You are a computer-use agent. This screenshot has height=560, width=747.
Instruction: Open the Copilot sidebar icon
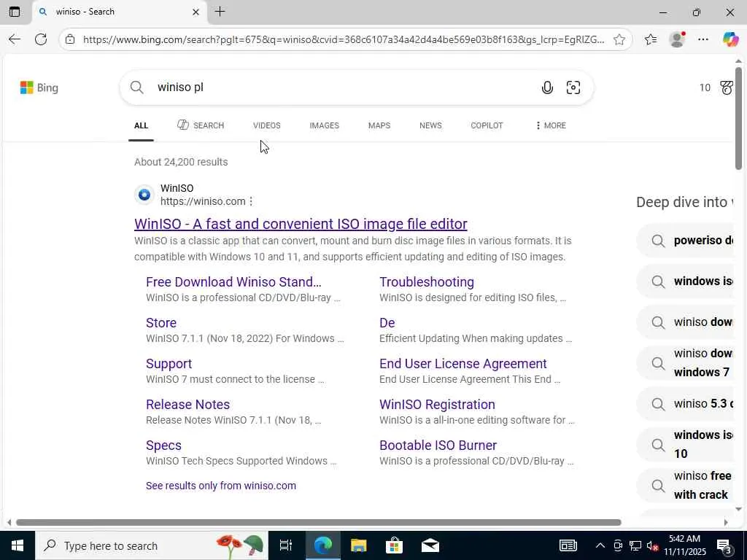[730, 39]
